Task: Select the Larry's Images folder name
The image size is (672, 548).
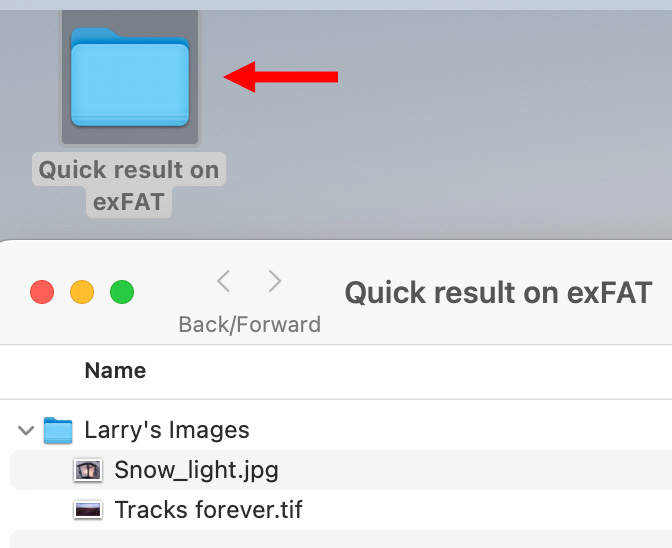Action: click(166, 431)
